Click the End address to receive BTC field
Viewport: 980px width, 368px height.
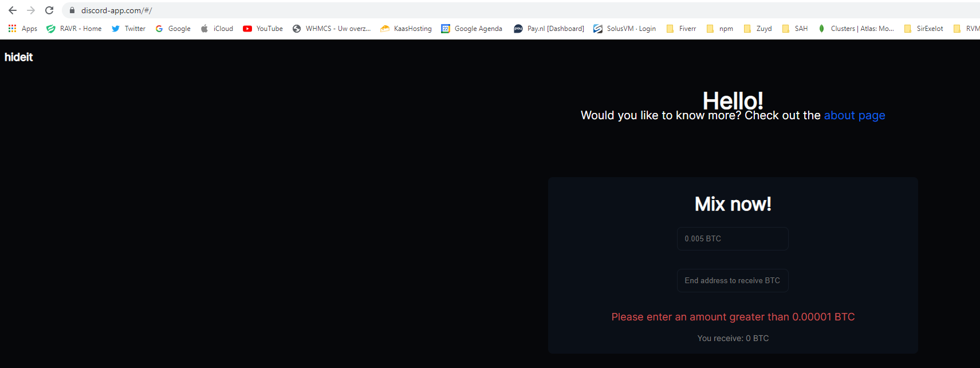click(733, 280)
